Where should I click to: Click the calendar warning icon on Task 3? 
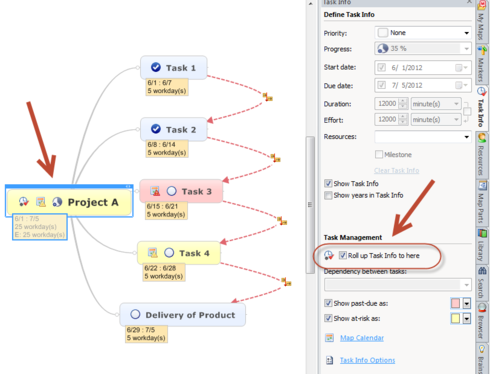coord(155,191)
